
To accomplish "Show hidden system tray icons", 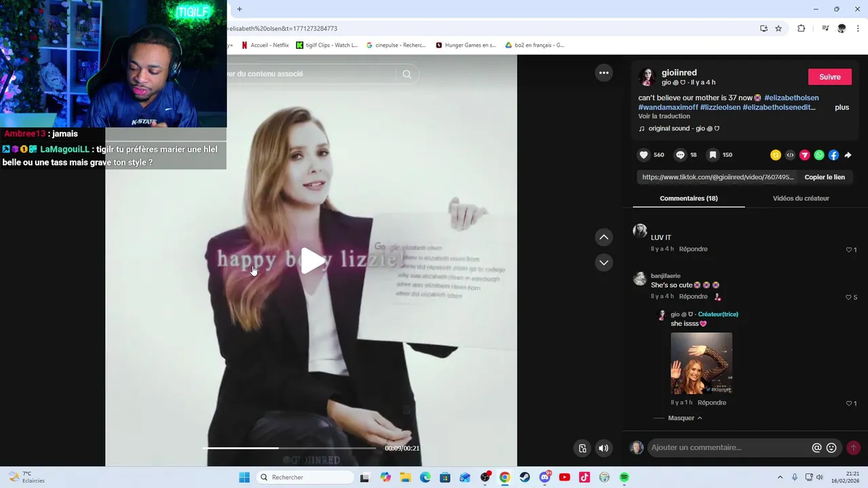I will 780,477.
